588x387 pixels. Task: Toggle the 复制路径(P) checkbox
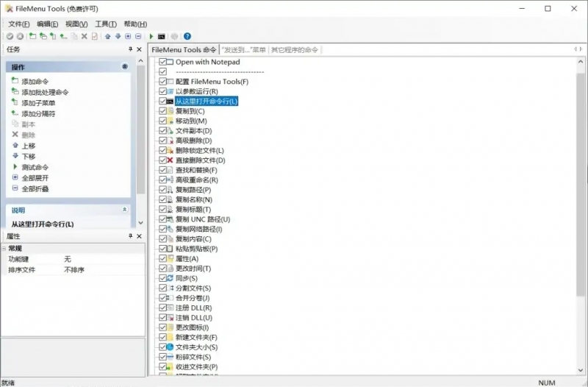point(162,190)
